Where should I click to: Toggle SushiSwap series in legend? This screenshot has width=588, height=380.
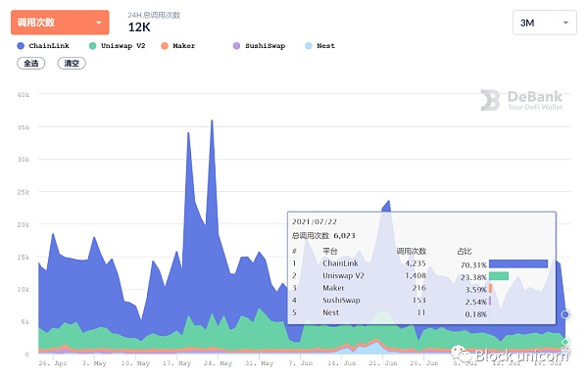[x=259, y=46]
